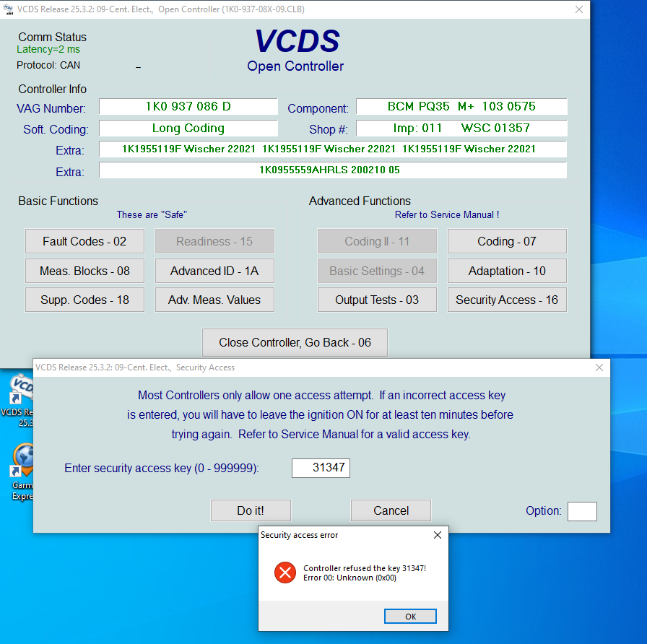
Task: Open Coding - 07
Action: (507, 241)
